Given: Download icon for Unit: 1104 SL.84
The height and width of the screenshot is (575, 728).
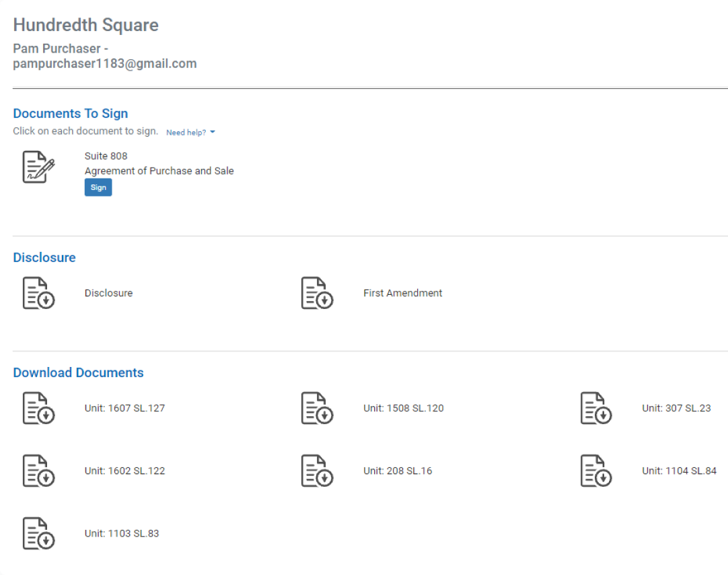Looking at the screenshot, I should tap(596, 471).
